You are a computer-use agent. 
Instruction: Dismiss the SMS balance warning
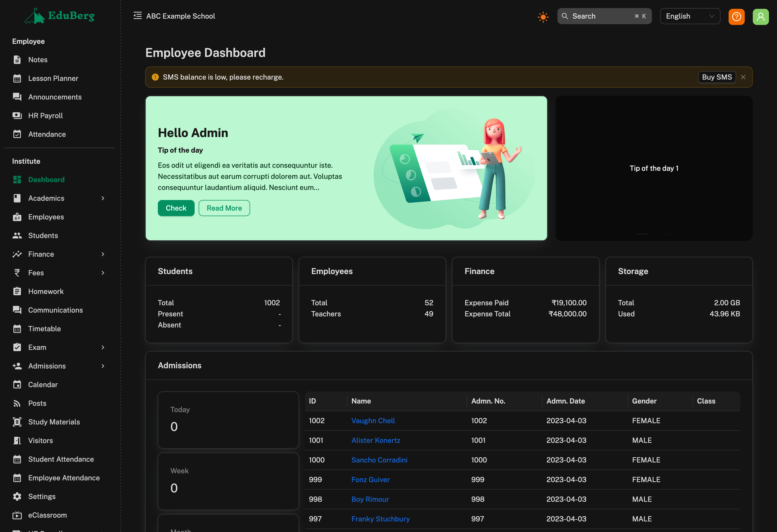tap(743, 77)
